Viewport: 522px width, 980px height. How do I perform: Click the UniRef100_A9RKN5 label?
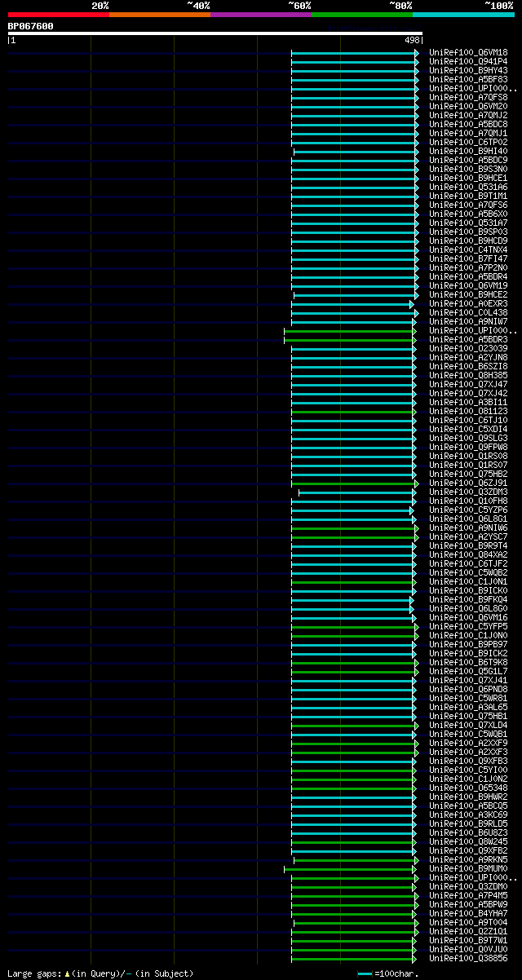click(468, 859)
